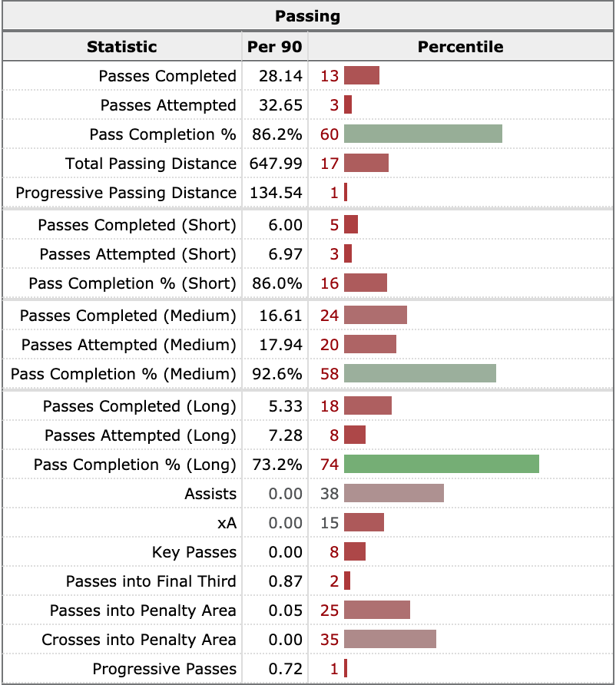The image size is (616, 685).
Task: Select the Passes Completed (Short) label
Action: (137, 225)
